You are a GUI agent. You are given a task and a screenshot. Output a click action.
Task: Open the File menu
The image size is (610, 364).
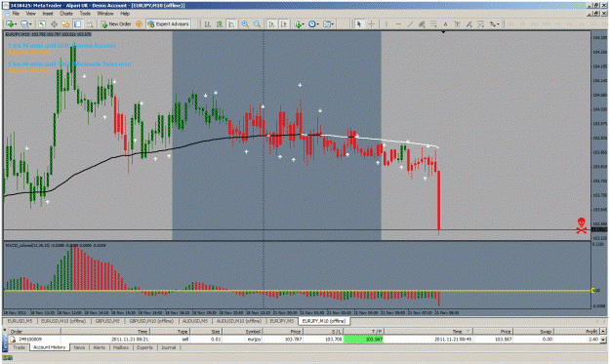click(16, 14)
